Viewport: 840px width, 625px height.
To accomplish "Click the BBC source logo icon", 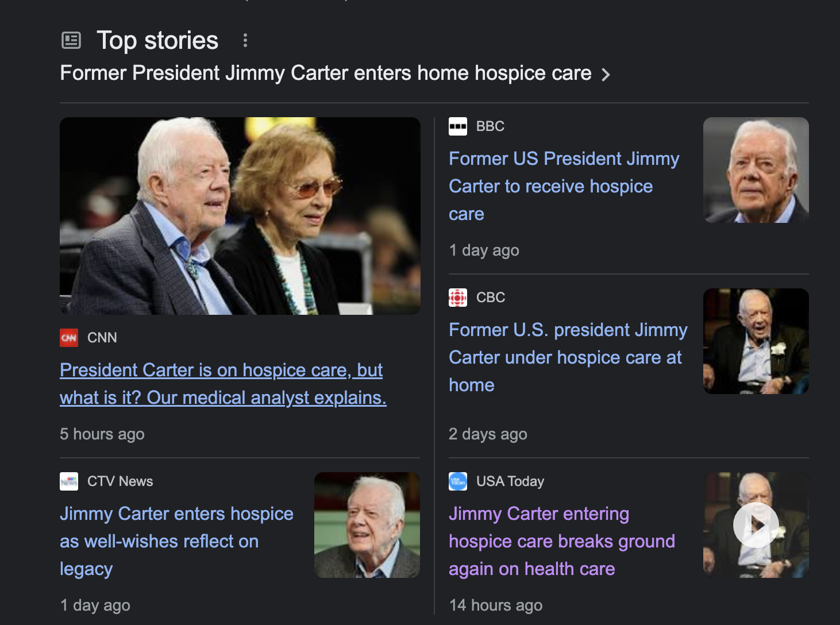I will pyautogui.click(x=458, y=126).
